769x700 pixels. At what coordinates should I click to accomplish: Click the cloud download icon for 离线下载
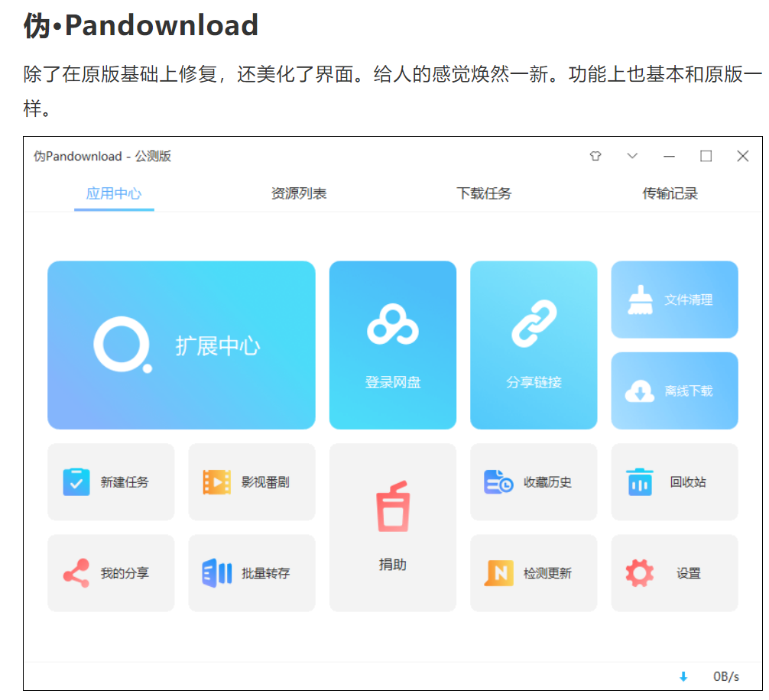point(640,391)
